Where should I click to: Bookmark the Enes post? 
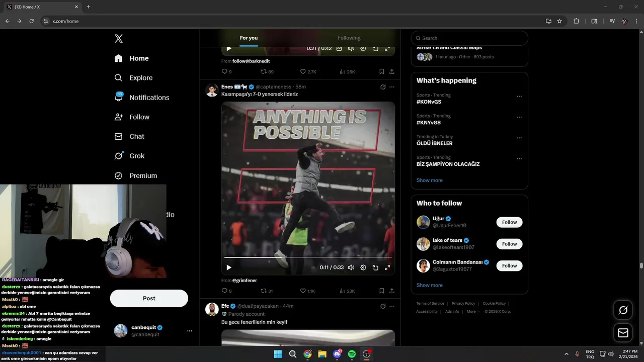pyautogui.click(x=382, y=291)
